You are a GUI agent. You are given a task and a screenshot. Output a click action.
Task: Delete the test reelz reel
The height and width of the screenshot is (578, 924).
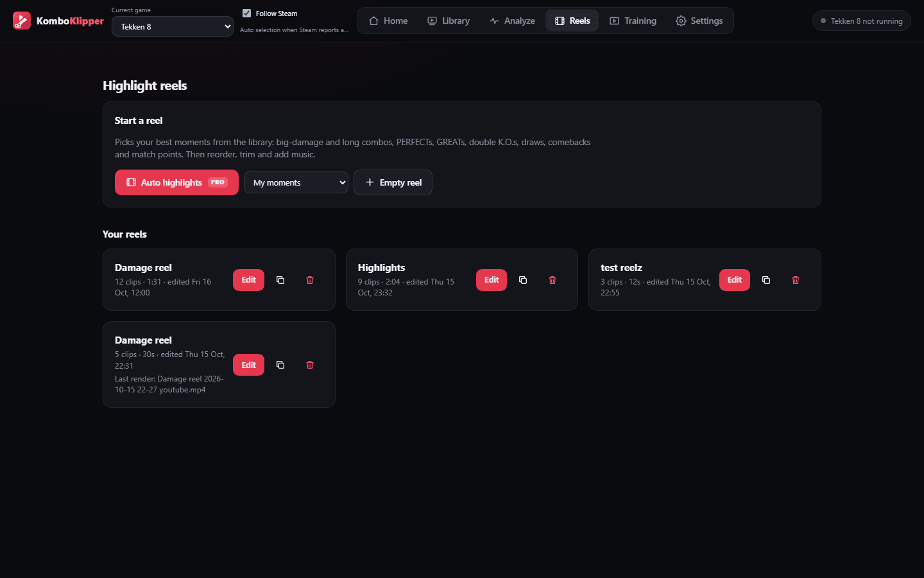tap(796, 280)
